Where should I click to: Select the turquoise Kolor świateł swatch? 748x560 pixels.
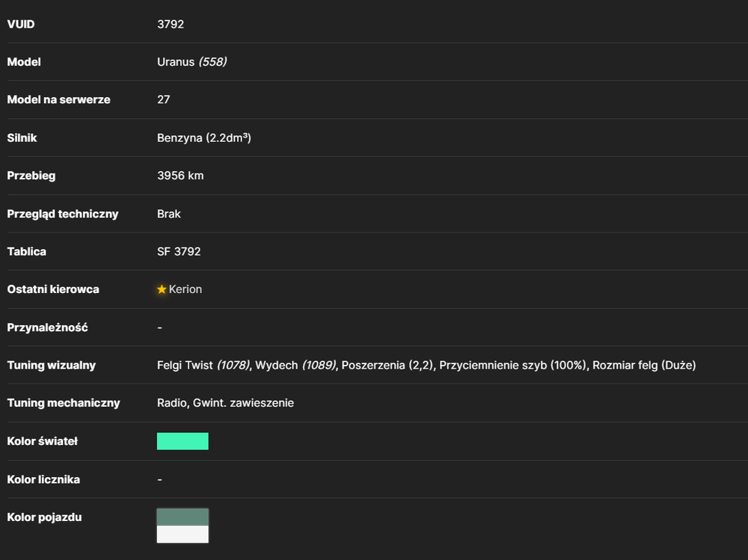183,441
